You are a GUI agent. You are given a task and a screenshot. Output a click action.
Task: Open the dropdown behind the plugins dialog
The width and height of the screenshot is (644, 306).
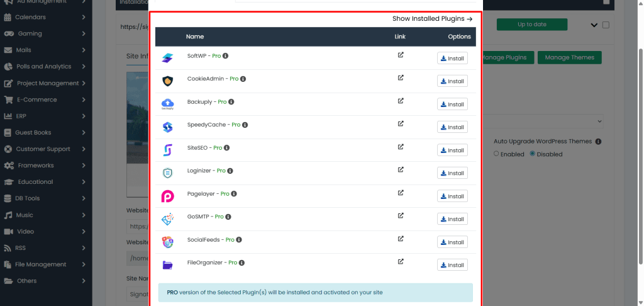point(543,122)
